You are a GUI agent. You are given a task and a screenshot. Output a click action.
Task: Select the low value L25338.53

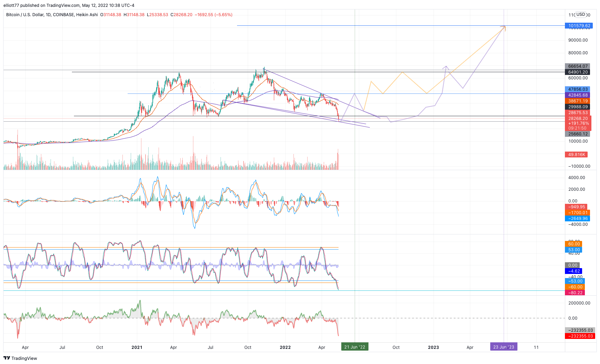pyautogui.click(x=158, y=15)
